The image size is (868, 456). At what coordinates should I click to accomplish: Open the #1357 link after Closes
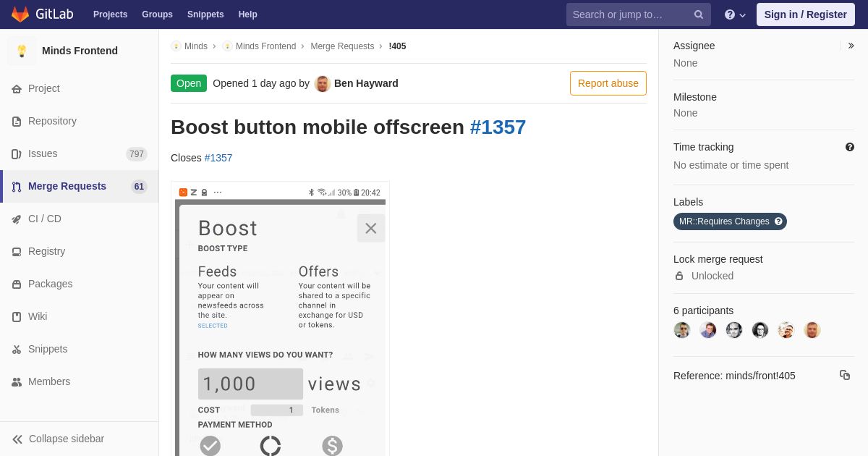tap(218, 158)
